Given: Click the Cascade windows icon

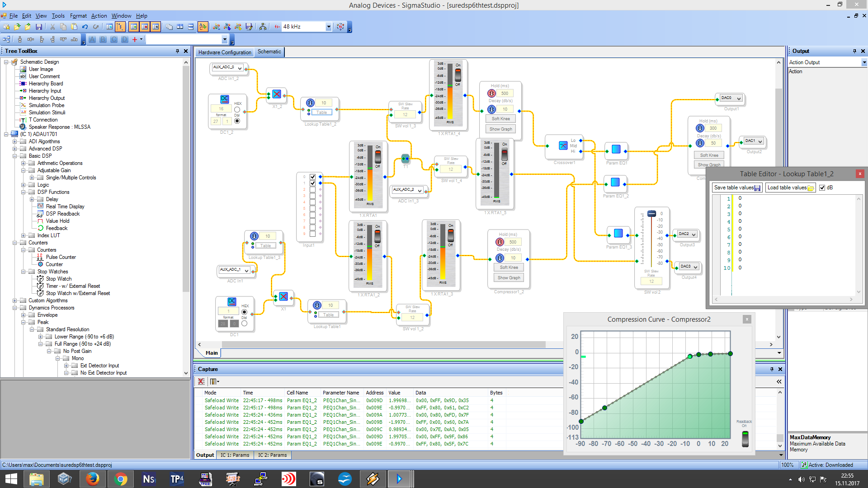Looking at the screenshot, I should pyautogui.click(x=169, y=27).
